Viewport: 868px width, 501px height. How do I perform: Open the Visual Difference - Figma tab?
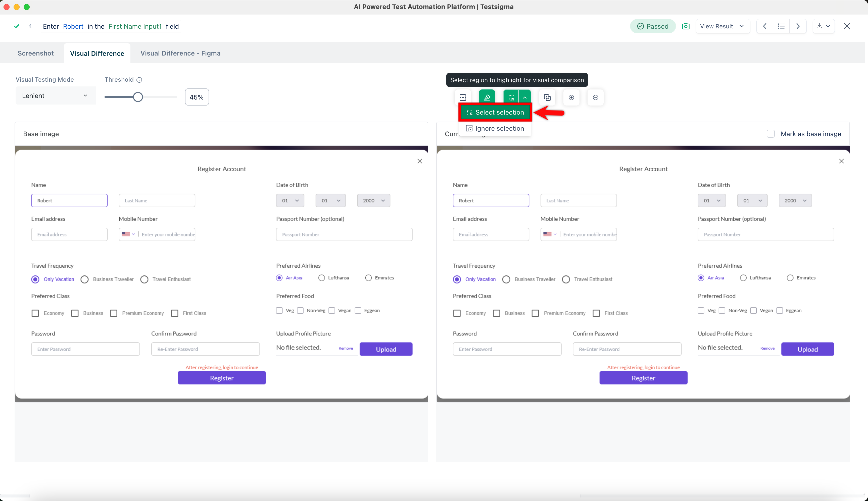[x=180, y=53]
